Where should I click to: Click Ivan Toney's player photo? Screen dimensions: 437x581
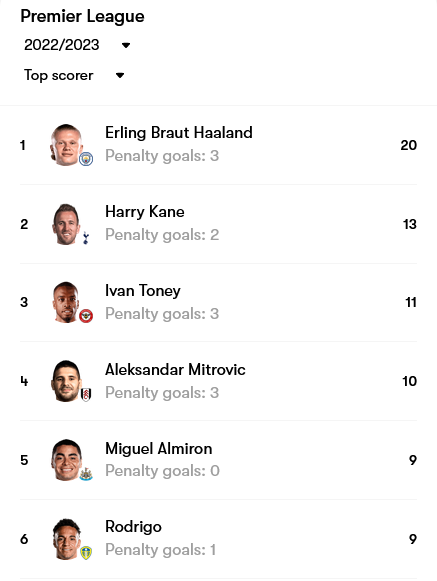[x=67, y=302]
